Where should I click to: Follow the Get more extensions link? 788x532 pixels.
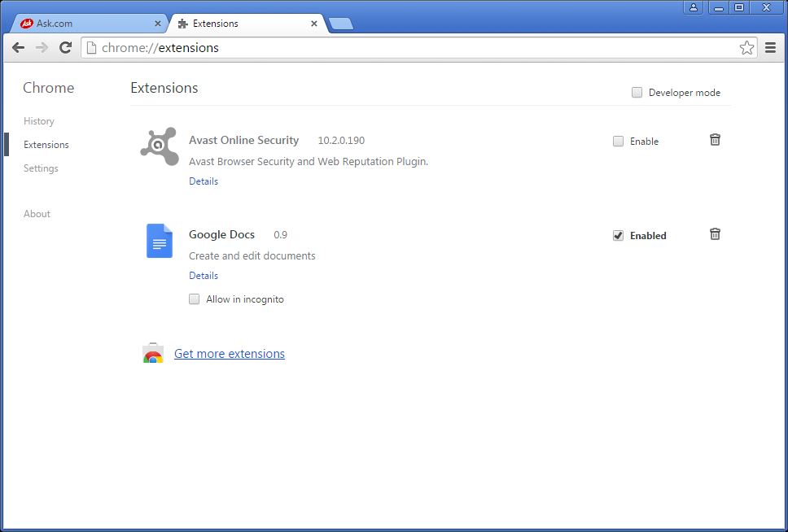coord(230,354)
